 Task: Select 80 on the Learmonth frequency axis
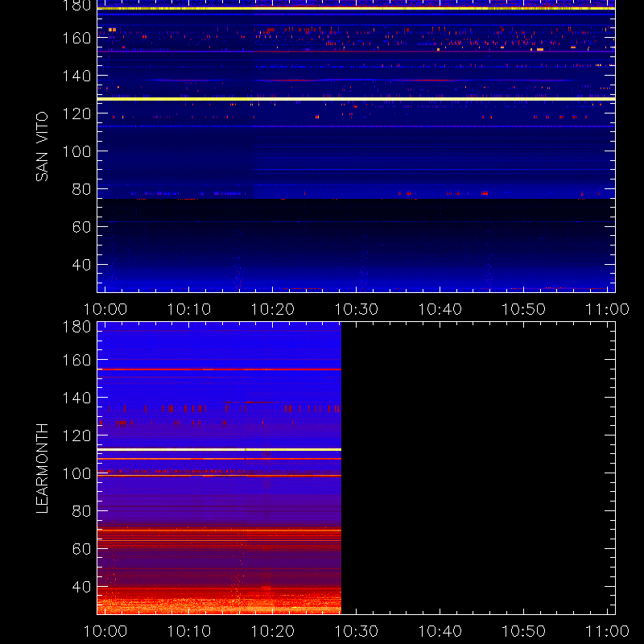click(82, 511)
